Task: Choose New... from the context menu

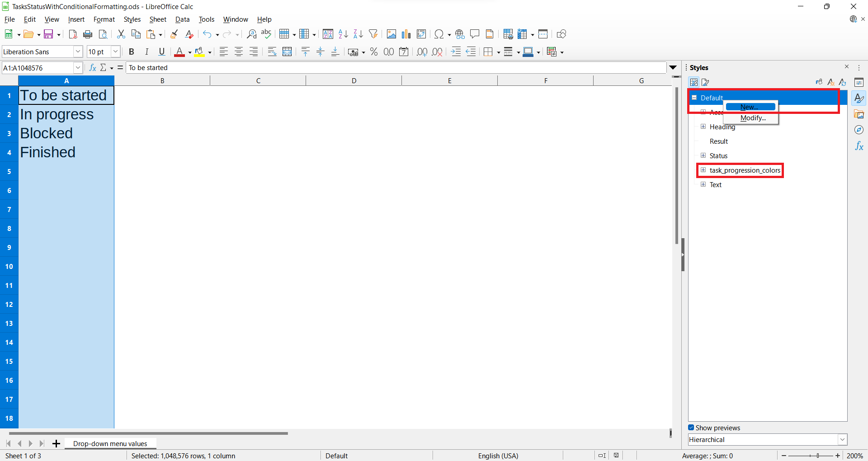Action: pos(750,107)
